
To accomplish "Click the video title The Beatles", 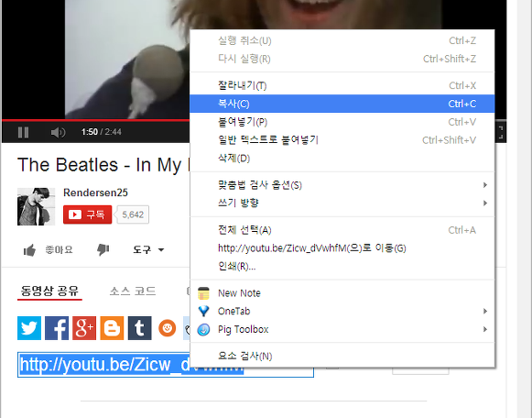I will click(103, 165).
